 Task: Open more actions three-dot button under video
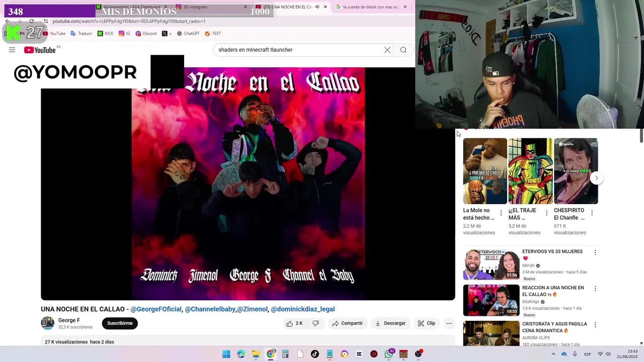(449, 323)
